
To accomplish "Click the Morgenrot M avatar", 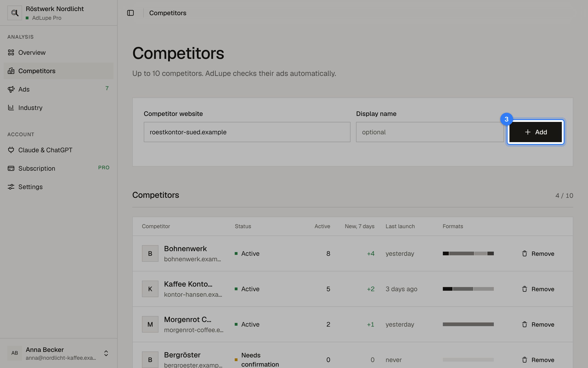I will 150,324.
